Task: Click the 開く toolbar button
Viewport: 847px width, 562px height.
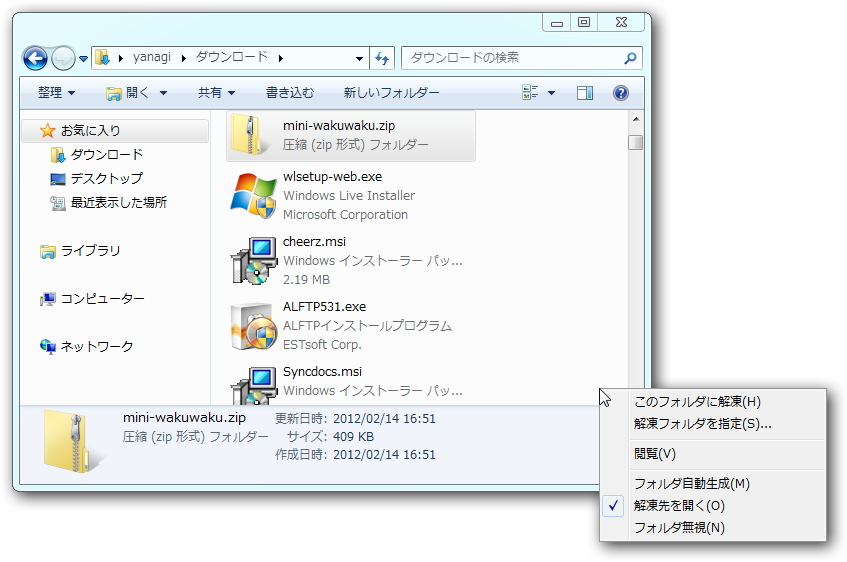Action: [128, 93]
